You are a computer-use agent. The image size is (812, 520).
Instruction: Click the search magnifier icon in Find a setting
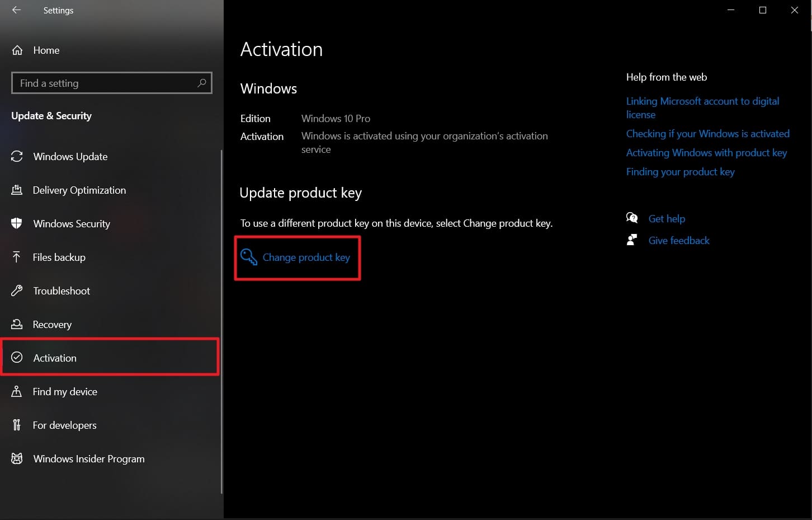202,83
